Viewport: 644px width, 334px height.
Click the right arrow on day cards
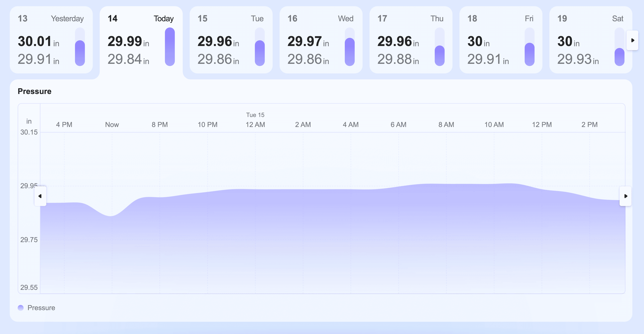point(632,40)
